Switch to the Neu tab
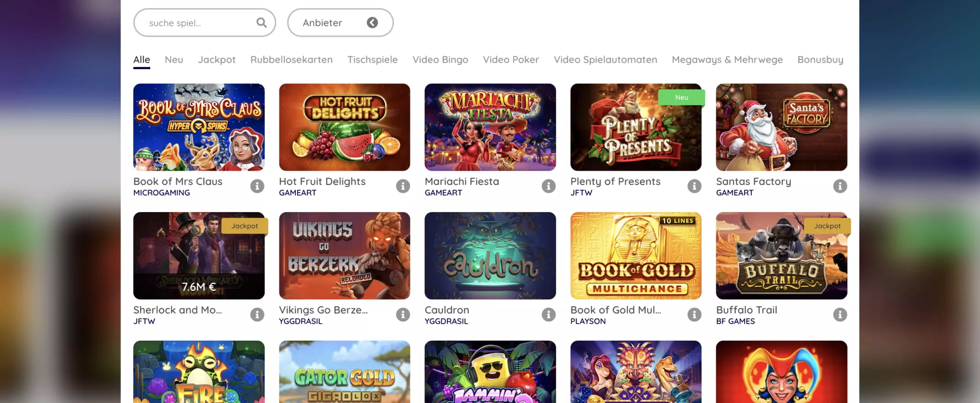The image size is (980, 403). [x=174, y=60]
